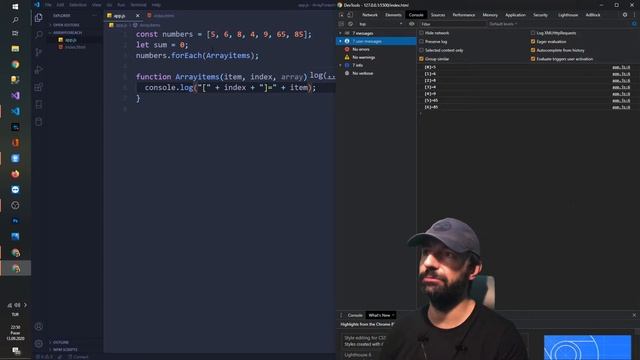Select the app.js editor tab

120,16
